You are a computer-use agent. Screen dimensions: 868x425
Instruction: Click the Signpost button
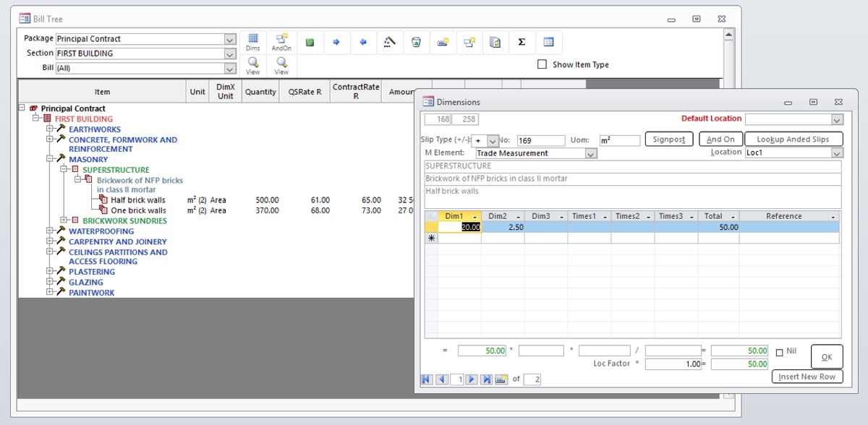pos(669,139)
